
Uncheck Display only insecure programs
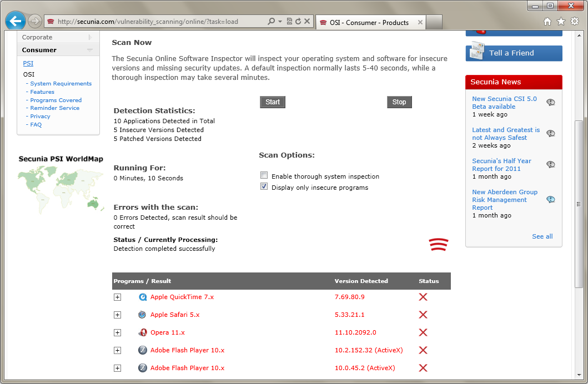[264, 187]
